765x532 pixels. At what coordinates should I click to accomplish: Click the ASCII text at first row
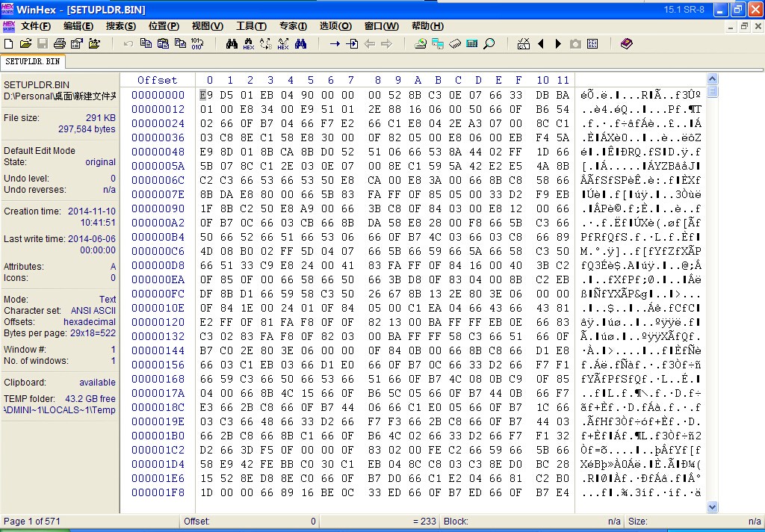click(641, 95)
